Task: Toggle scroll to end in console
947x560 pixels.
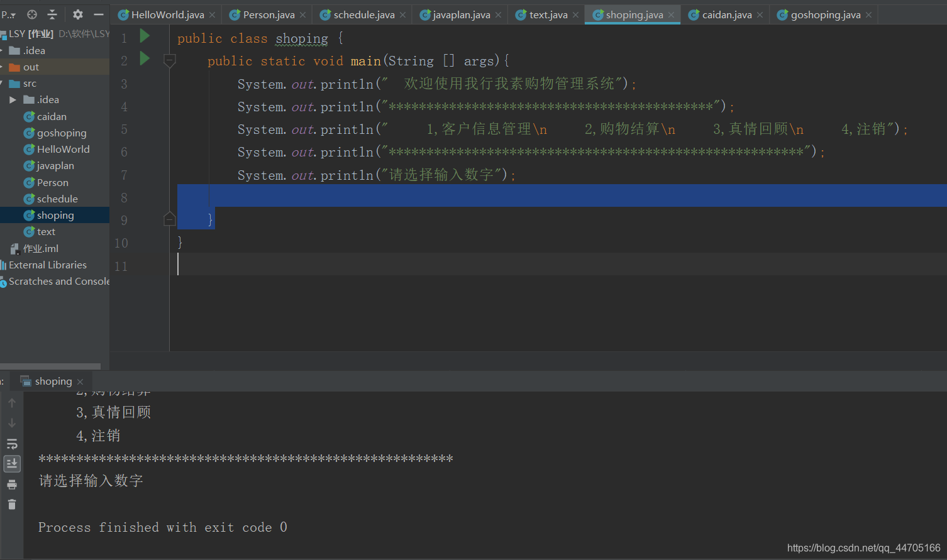Action: pyautogui.click(x=12, y=464)
